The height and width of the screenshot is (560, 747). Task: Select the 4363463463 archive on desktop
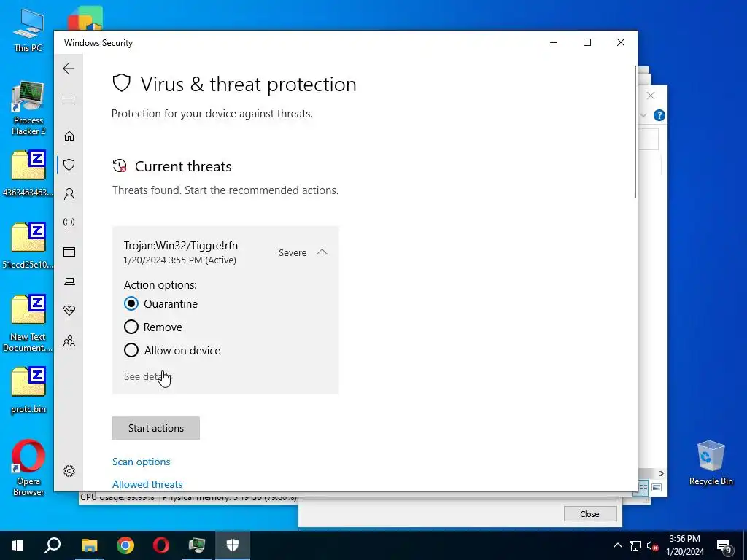click(28, 174)
